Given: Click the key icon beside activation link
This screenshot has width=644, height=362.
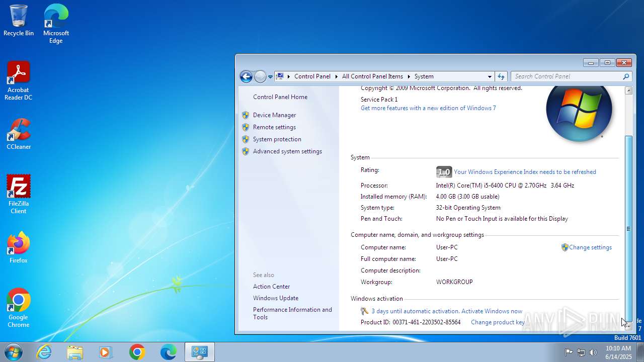Looking at the screenshot, I should (365, 311).
